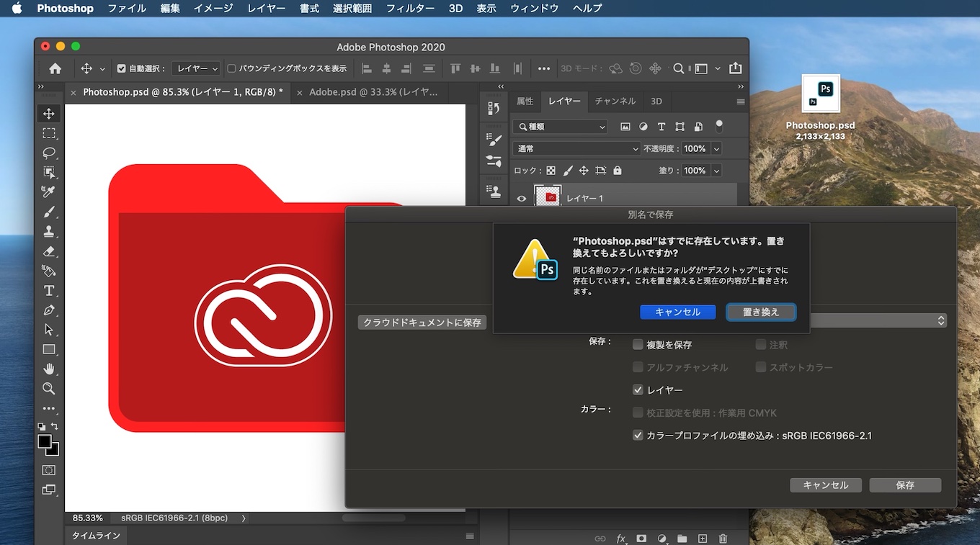Hide レイヤー 1 with the eye icon
The image size is (980, 545).
coord(522,198)
